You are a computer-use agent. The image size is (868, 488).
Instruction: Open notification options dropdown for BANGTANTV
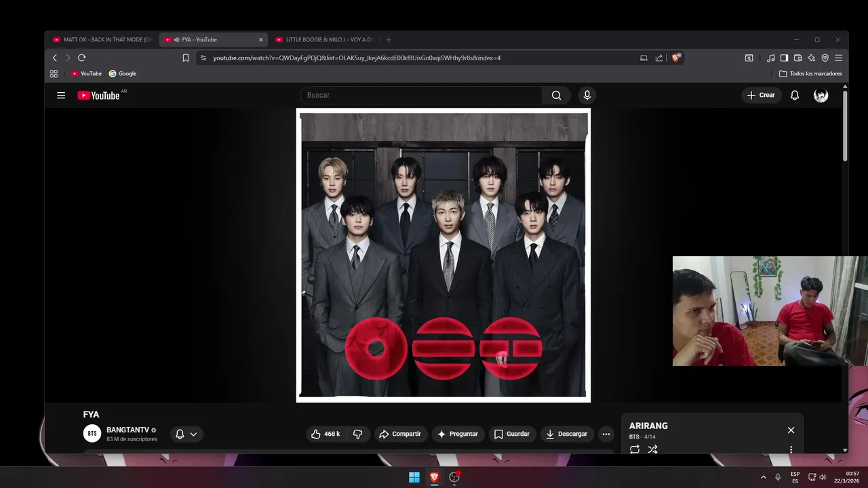click(x=186, y=434)
